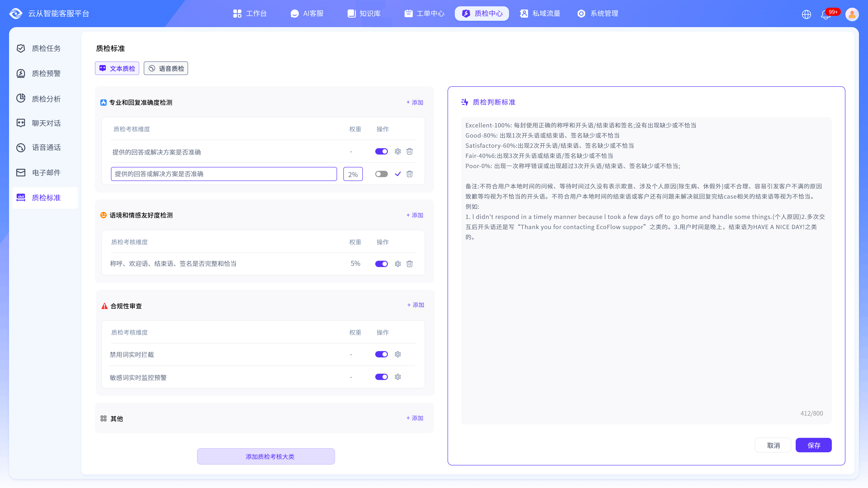Turn off 称呼、欢迎语 dimension toggle
This screenshot has height=488, width=868.
[381, 264]
